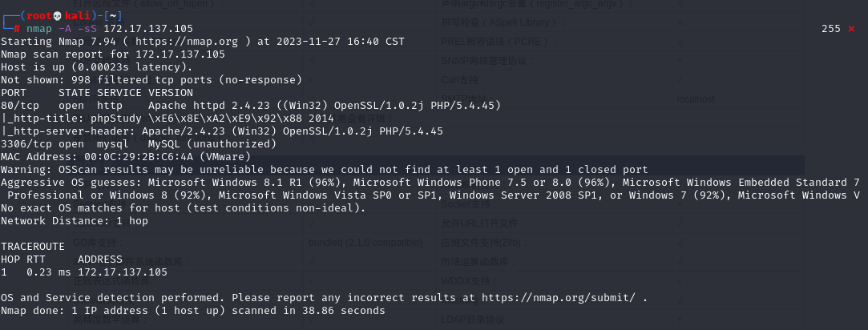Click the red X exit-status icon

coord(851,29)
